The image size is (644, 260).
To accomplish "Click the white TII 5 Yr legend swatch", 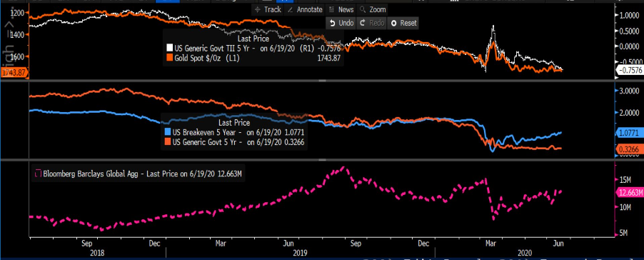I will [168, 47].
